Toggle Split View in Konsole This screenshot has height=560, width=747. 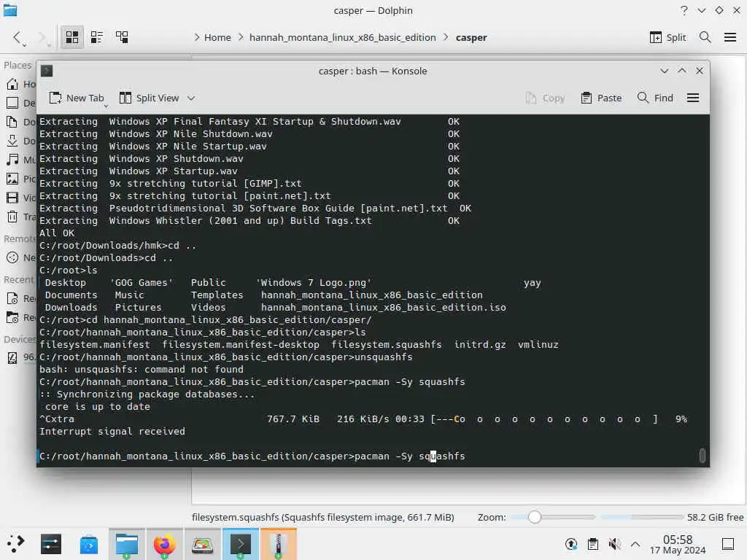[x=149, y=98]
